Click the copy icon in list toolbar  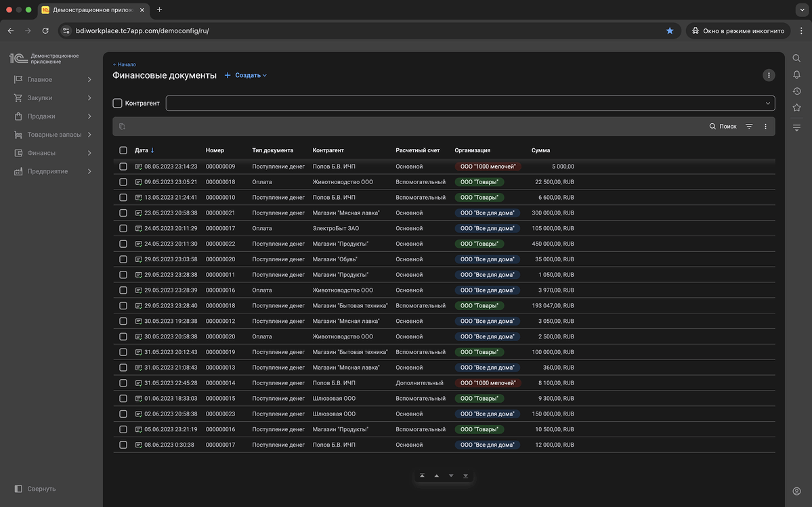click(x=122, y=126)
